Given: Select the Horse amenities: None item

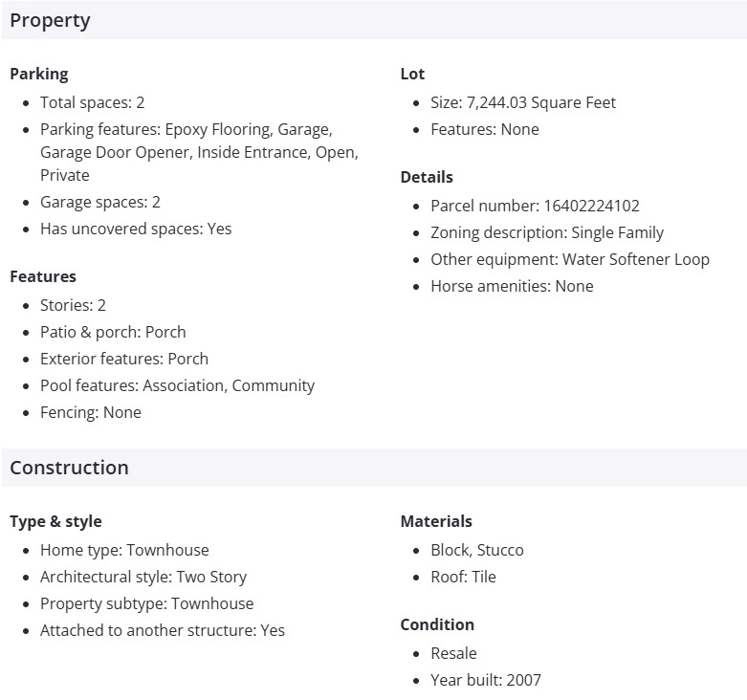Looking at the screenshot, I should (512, 286).
